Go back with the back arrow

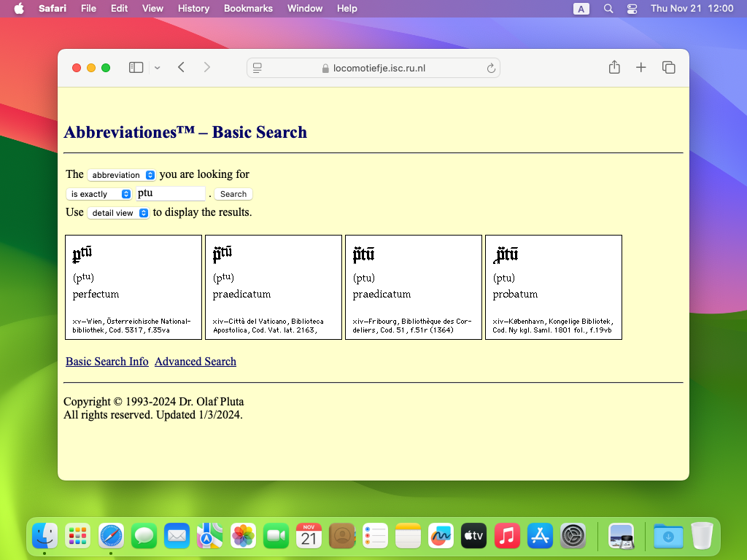coord(182,68)
